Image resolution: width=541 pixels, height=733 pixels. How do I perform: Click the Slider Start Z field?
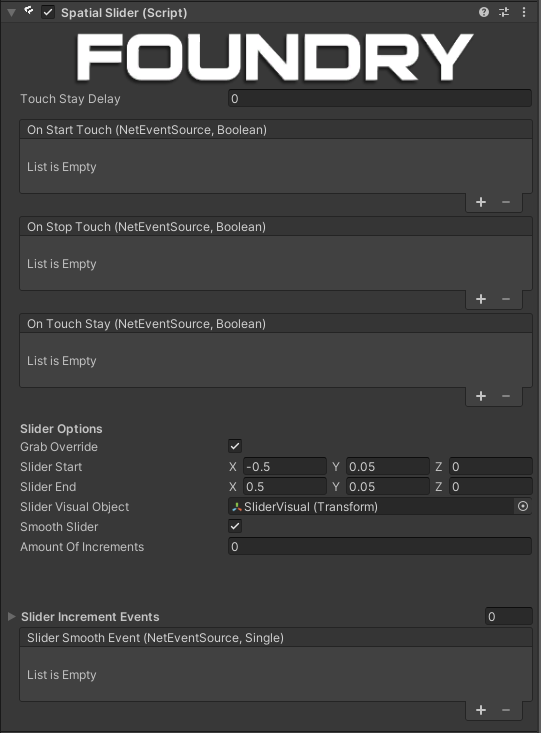pos(491,467)
